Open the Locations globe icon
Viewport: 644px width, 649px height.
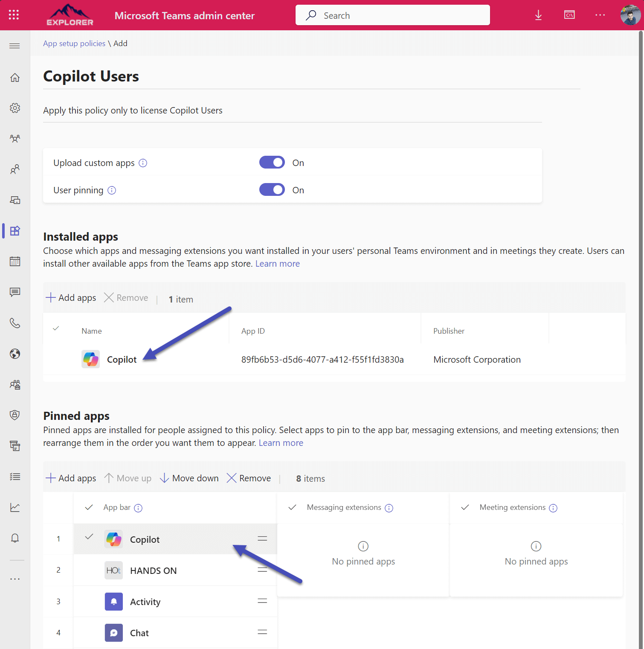(15, 354)
